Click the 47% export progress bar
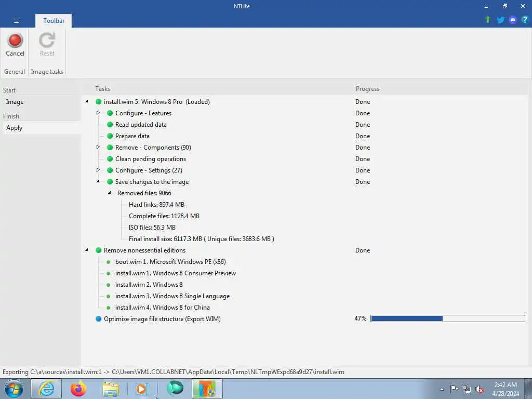The image size is (532, 399). [447, 318]
